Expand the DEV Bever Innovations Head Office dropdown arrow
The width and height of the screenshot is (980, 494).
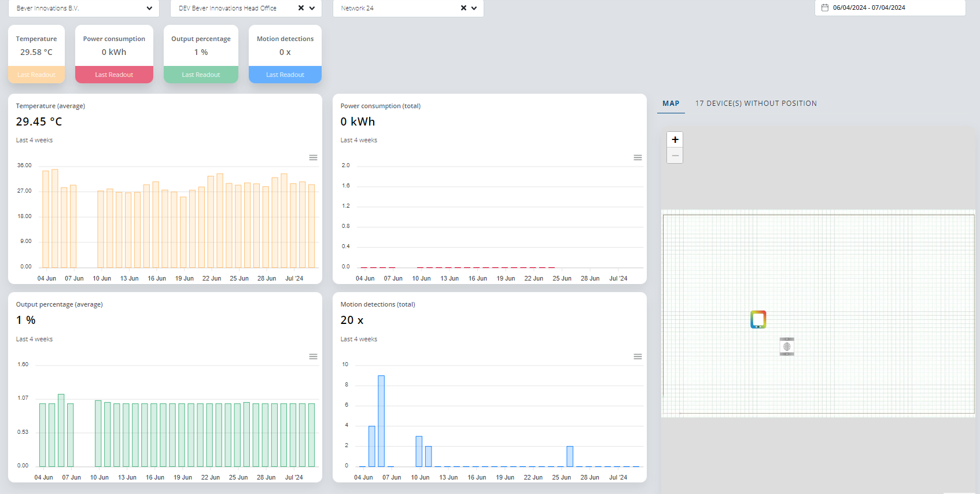tap(312, 8)
